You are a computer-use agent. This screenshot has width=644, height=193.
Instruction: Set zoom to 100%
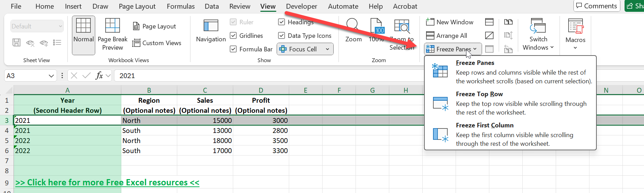376,31
